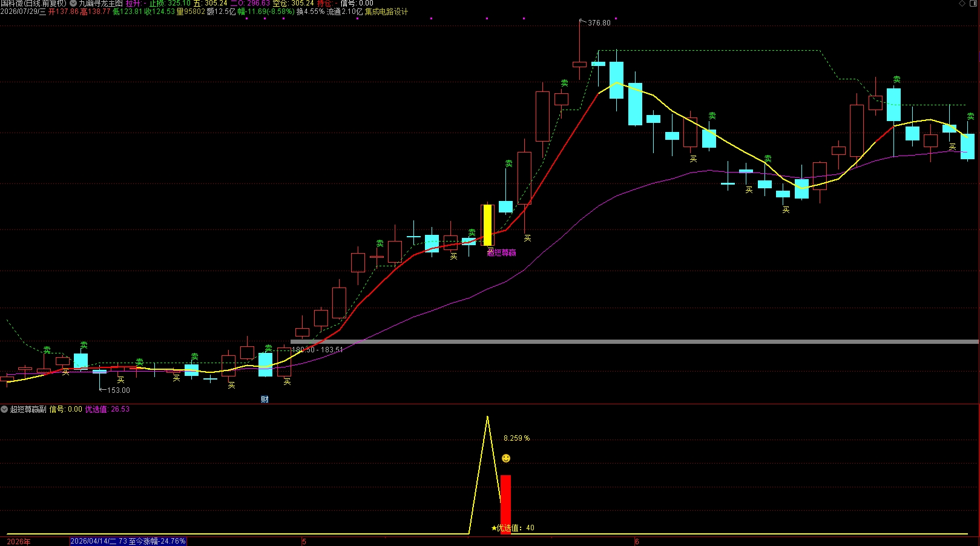Click the red bar in the sub-chart
This screenshot has width=980, height=546.
pyautogui.click(x=505, y=504)
